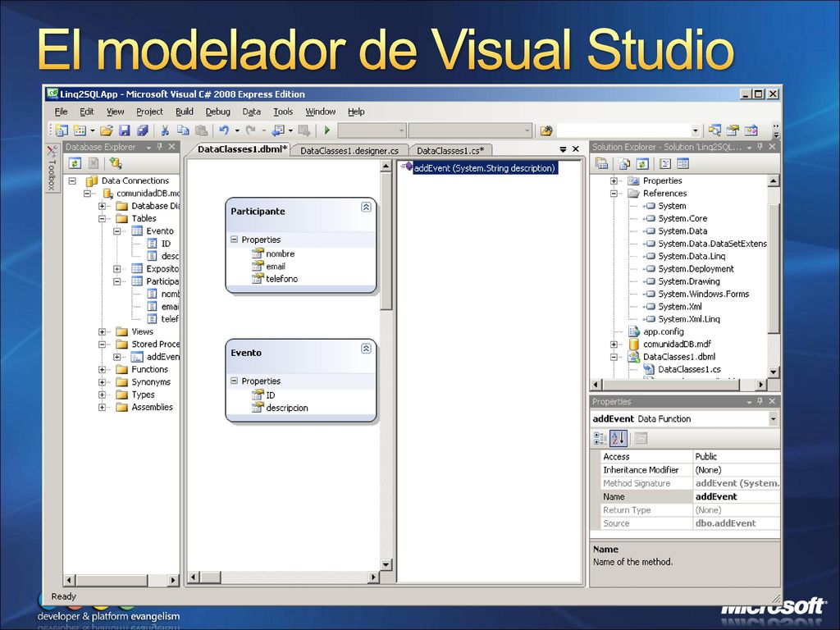Image resolution: width=840 pixels, height=630 pixels.
Task: Start debugging with the green play icon
Action: (326, 130)
